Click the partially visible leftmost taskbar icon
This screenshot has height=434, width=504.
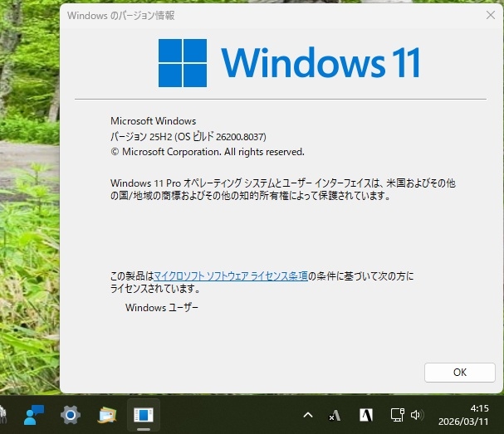[2, 415]
